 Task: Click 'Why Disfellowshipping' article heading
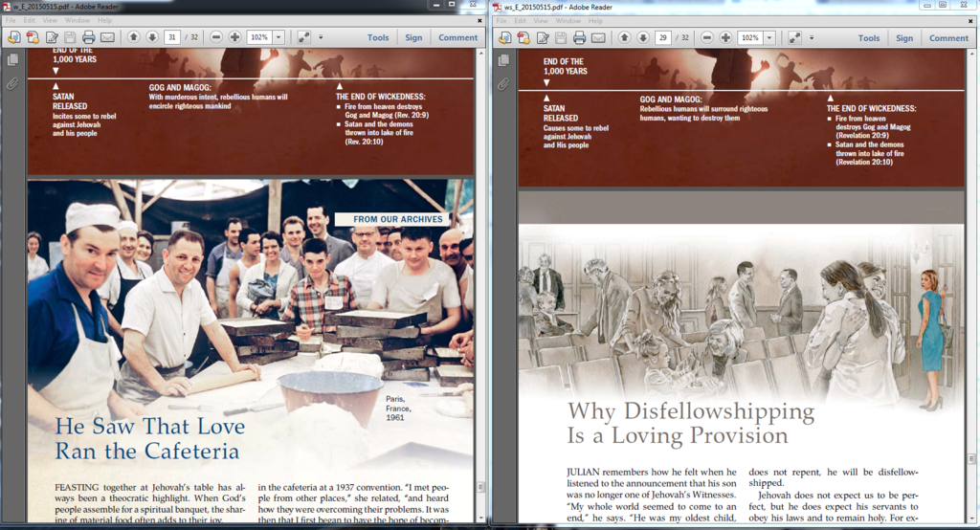(x=691, y=423)
